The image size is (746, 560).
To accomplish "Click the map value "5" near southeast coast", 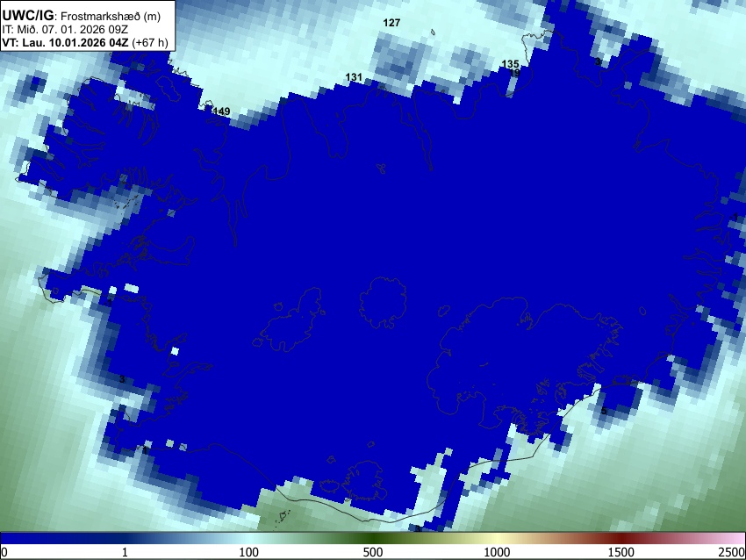I will 603,411.
